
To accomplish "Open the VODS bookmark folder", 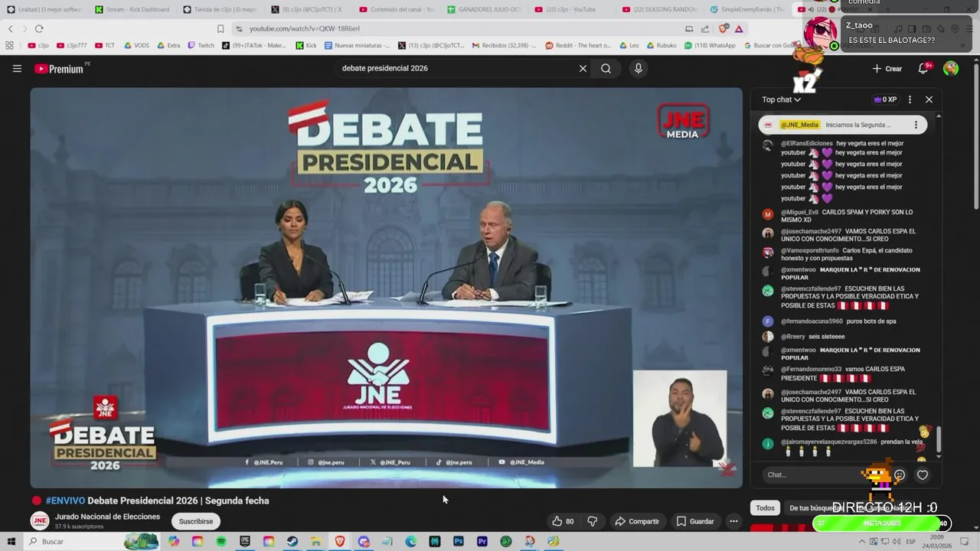I will [136, 45].
